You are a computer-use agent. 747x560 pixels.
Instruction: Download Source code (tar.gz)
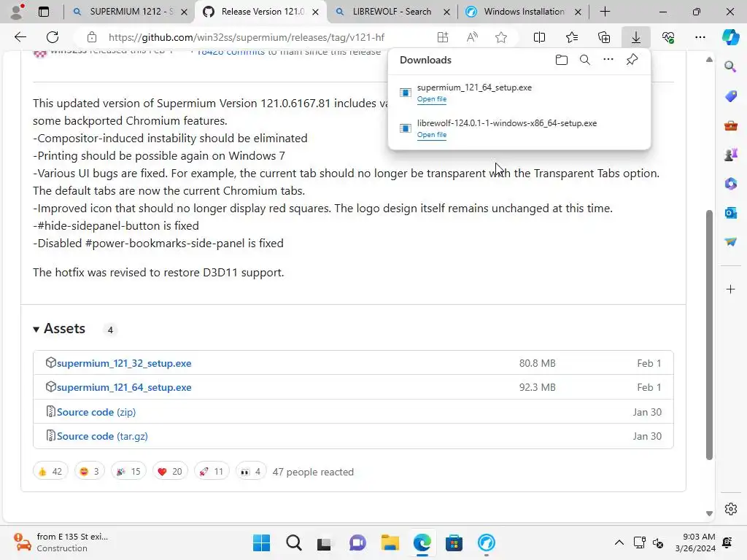(102, 436)
